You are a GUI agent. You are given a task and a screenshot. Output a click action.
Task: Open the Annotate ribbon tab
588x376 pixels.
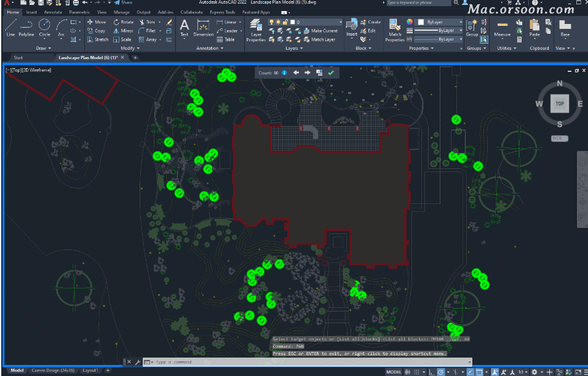pos(53,12)
